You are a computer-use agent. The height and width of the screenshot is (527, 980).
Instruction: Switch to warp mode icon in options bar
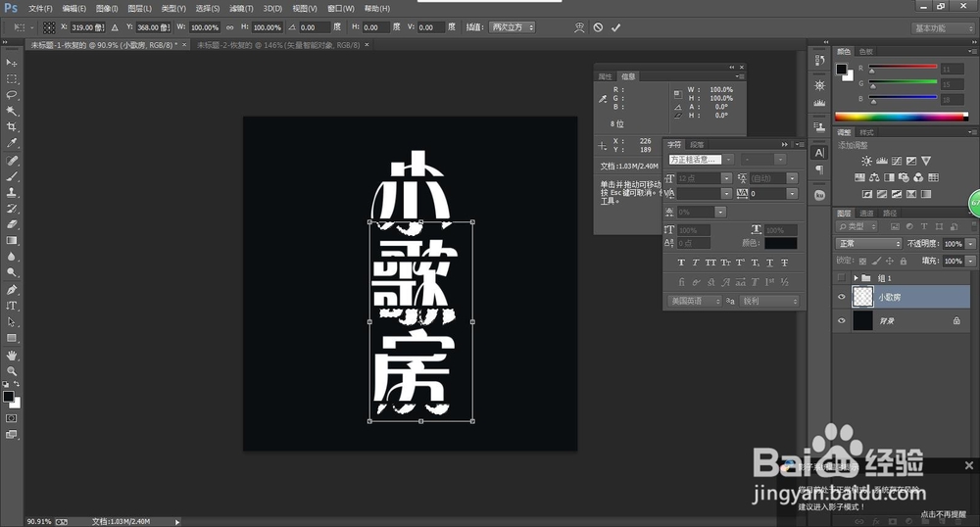coord(579,27)
